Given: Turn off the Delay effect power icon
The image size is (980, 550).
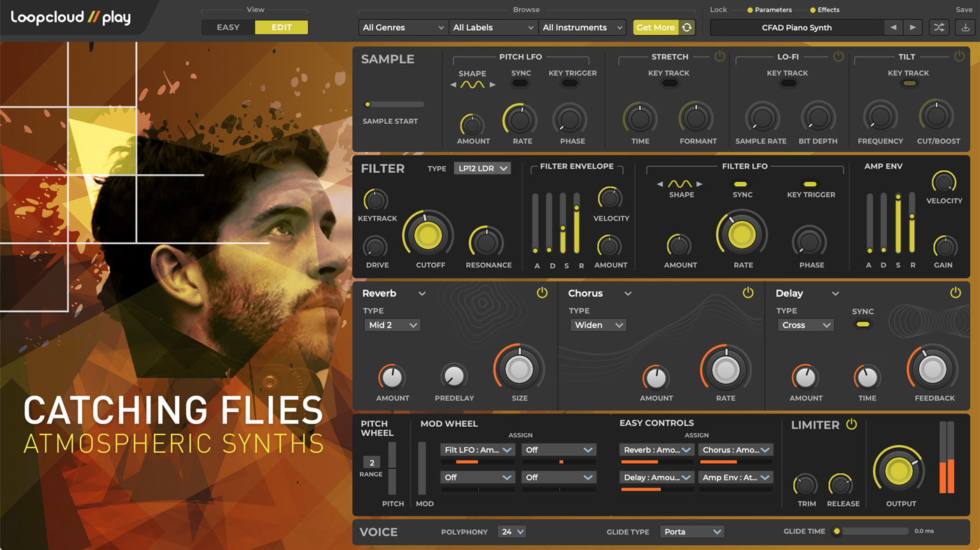Looking at the screenshot, I should (x=955, y=293).
